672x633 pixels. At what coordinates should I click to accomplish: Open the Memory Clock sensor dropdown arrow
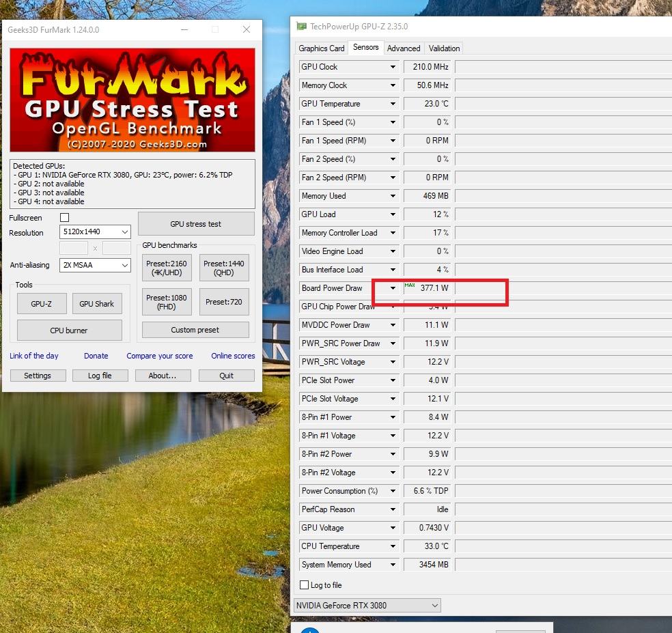[393, 85]
